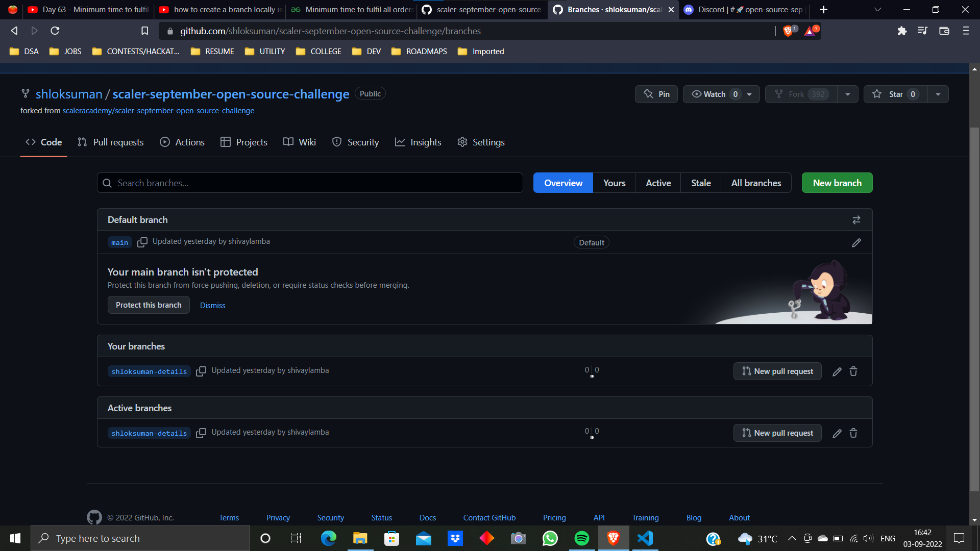The width and height of the screenshot is (980, 551).
Task: Delete shloksuman-details branch with trash icon
Action: (853, 371)
